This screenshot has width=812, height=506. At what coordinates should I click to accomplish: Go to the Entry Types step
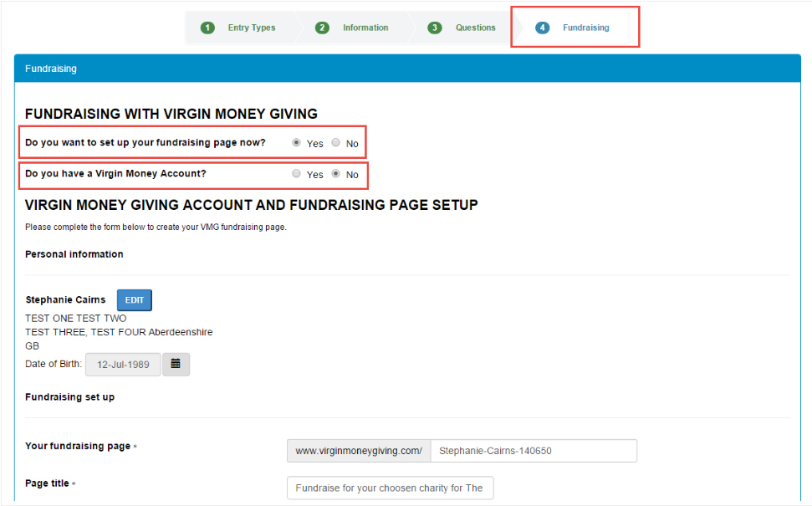pos(252,28)
